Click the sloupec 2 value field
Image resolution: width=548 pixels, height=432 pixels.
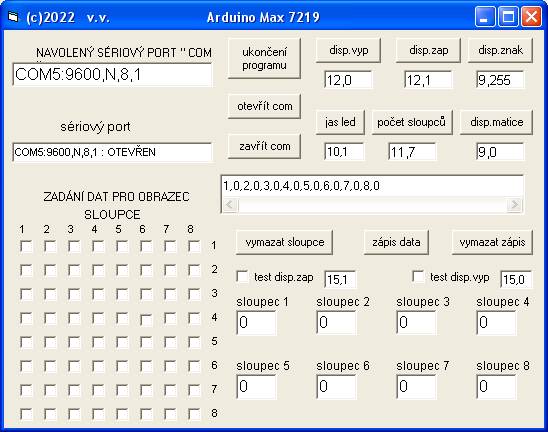336,323
